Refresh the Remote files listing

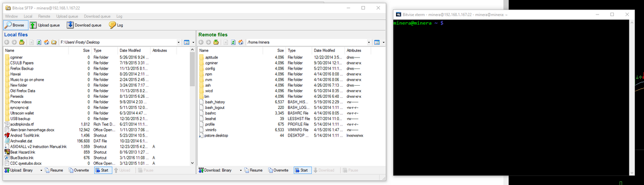[x=233, y=42]
